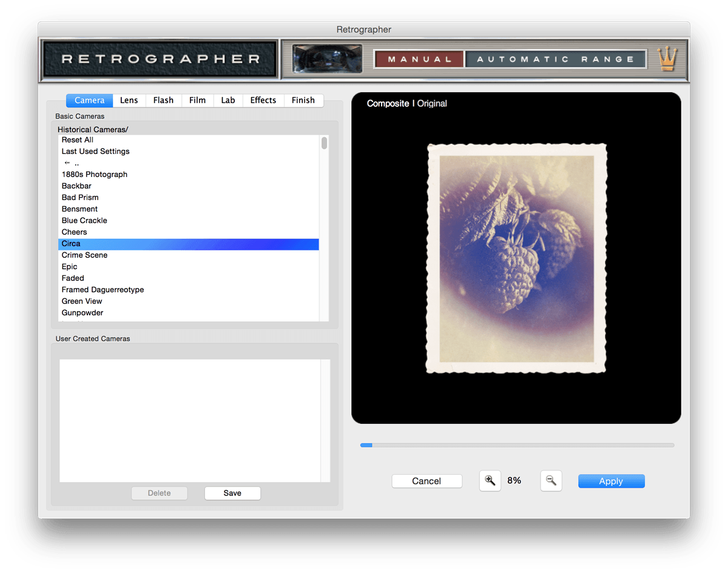Select the Faded preset
Screen dimensions: 728x573
tap(189, 278)
